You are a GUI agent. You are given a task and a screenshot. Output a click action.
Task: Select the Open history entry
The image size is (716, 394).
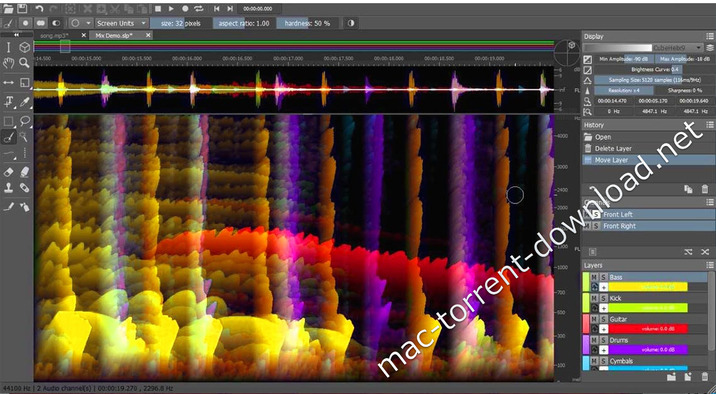[648, 137]
